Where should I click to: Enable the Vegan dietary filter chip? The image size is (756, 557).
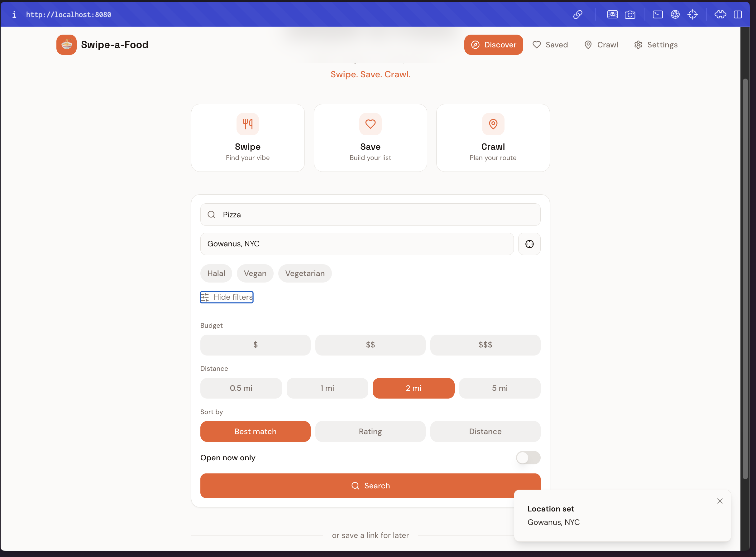click(255, 273)
